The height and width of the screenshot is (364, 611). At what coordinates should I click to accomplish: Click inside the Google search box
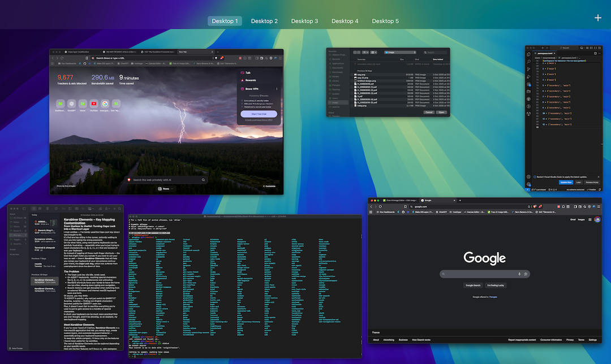(481, 274)
